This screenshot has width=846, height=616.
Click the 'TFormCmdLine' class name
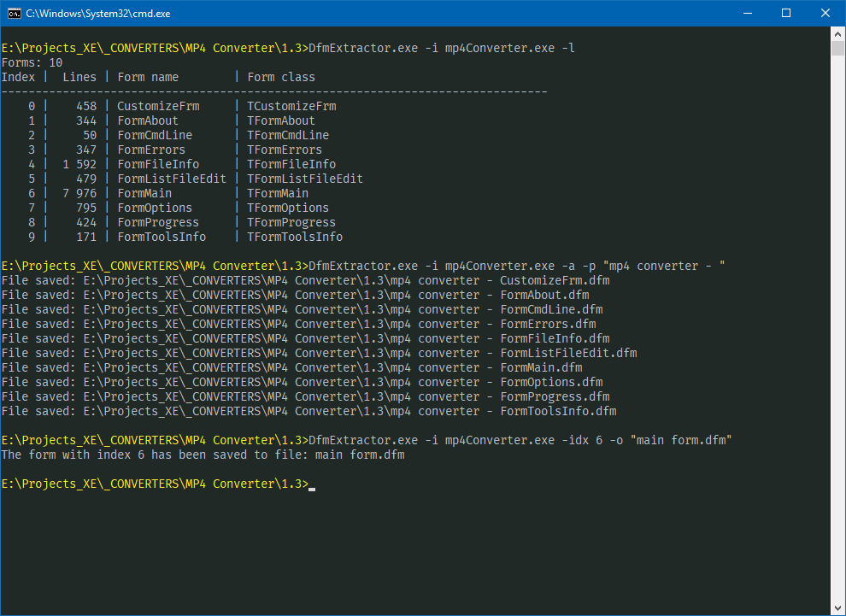coord(288,135)
